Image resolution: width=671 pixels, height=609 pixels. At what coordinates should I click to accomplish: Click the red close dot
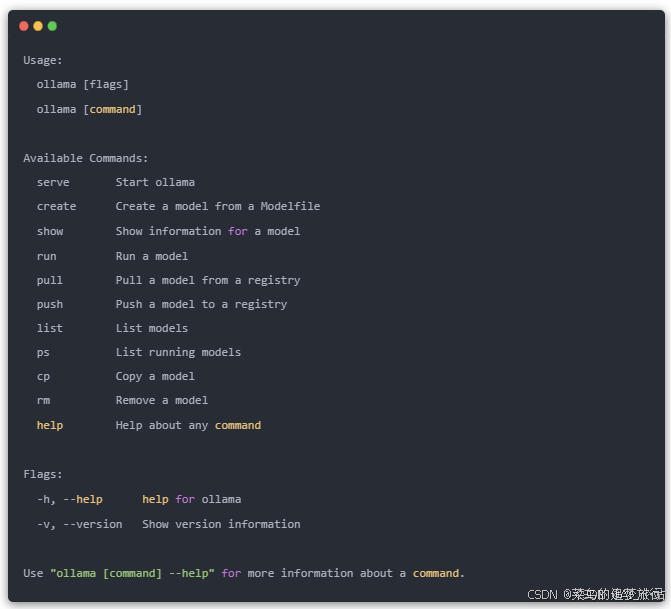(x=24, y=27)
